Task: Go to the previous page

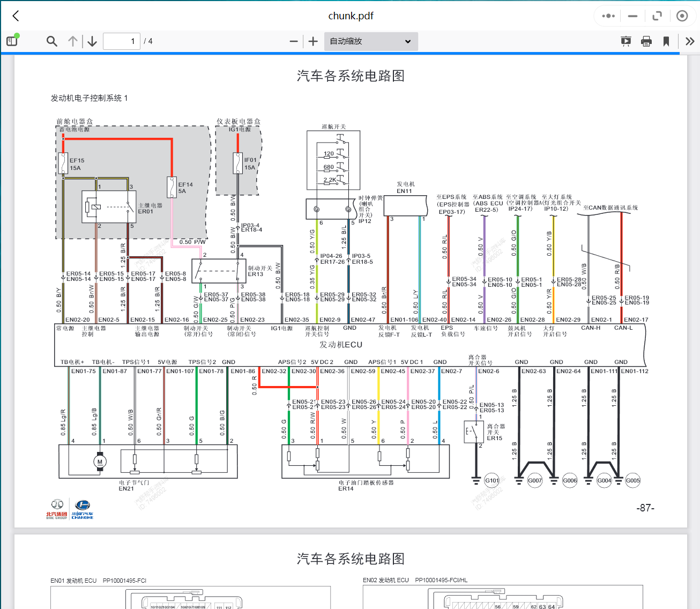Action: click(x=73, y=41)
